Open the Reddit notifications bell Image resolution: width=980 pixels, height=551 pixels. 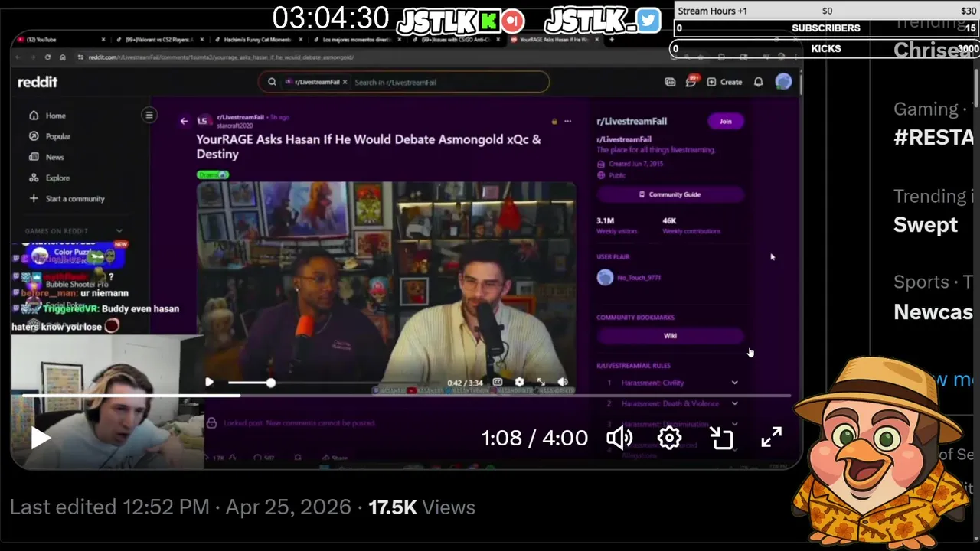(758, 82)
